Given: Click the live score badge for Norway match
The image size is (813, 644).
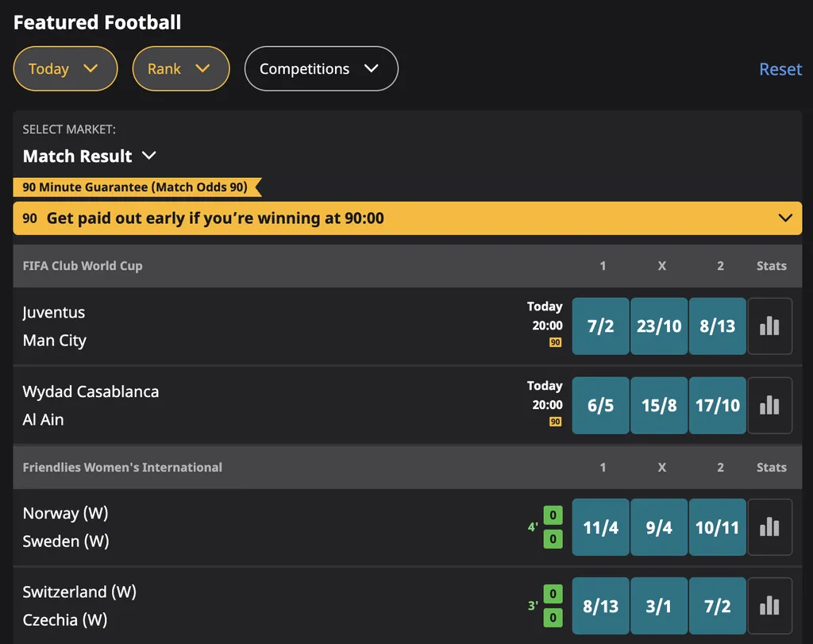Looking at the screenshot, I should coord(554,526).
